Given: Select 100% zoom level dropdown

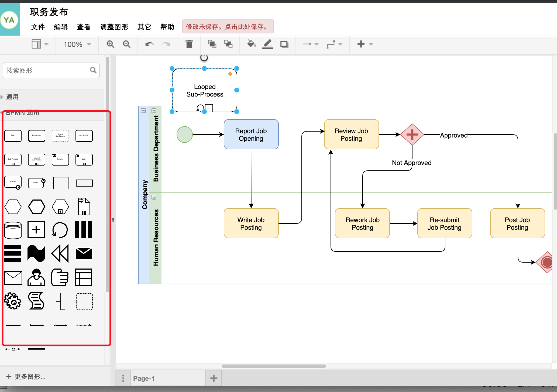Looking at the screenshot, I should pos(77,44).
